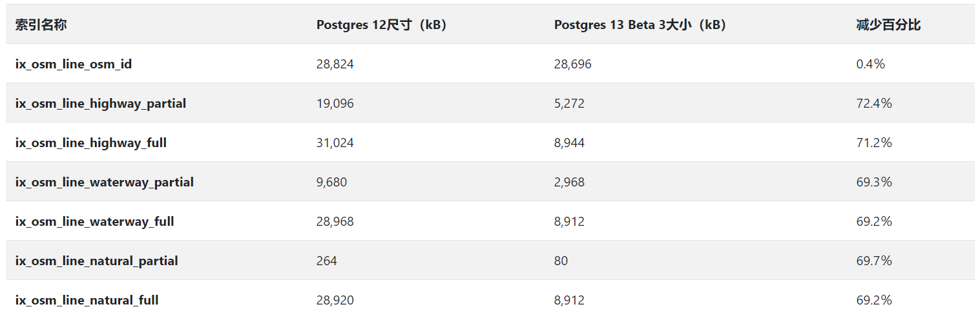Click the ix_osm_line_natural_full row label
The image size is (980, 320).
[87, 300]
